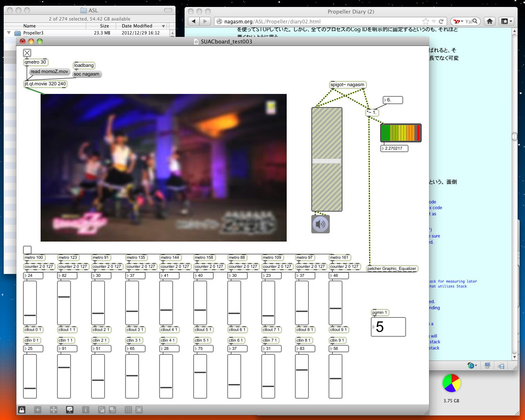This screenshot has width=525, height=420.
Task: Click the browser home icon
Action: (x=490, y=21)
